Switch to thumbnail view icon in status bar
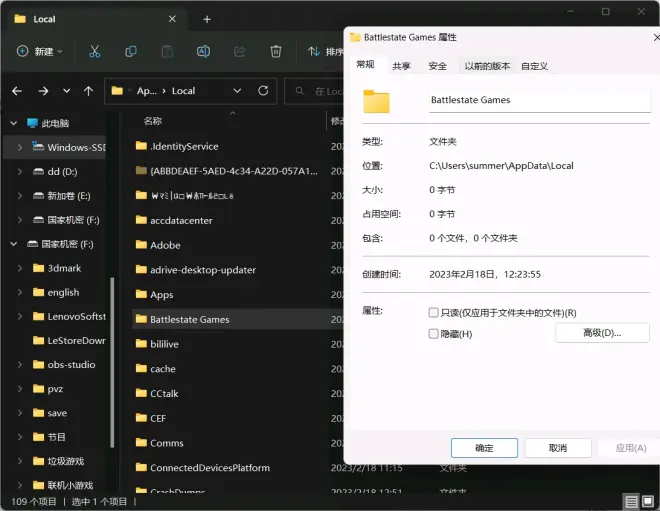 (x=649, y=501)
